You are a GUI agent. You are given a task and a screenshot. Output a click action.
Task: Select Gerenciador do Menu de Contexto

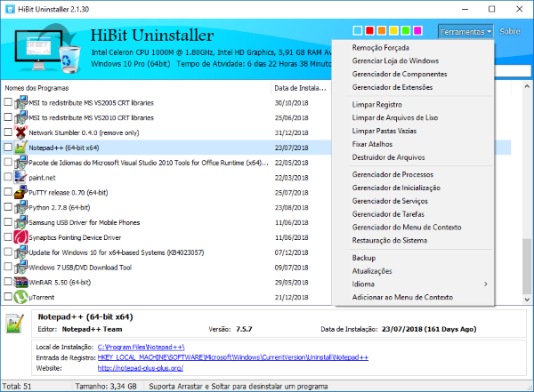pos(407,227)
